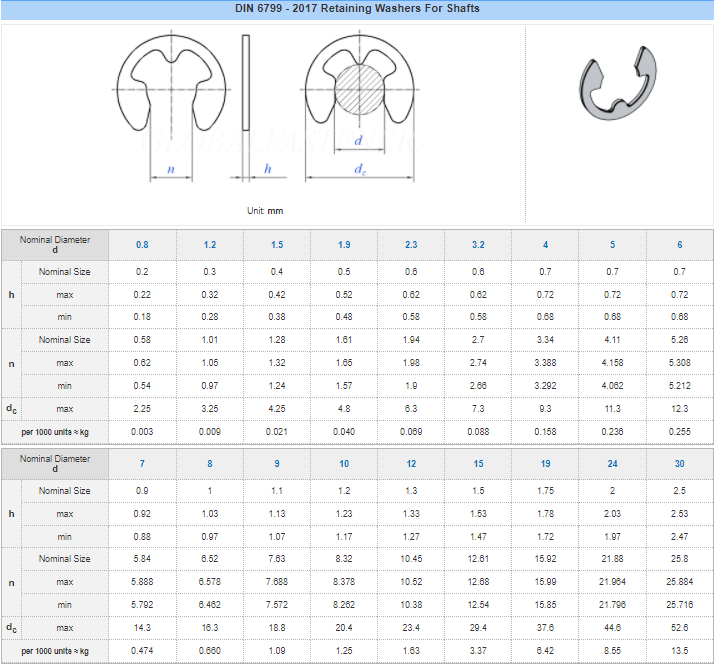Select nominal diameter 2.3 column header
714x664 pixels.
point(411,245)
